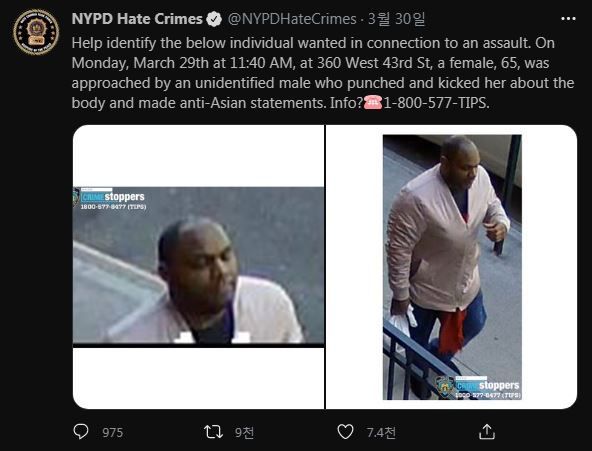
Task: Click the retweet icon
Action: [x=213, y=432]
